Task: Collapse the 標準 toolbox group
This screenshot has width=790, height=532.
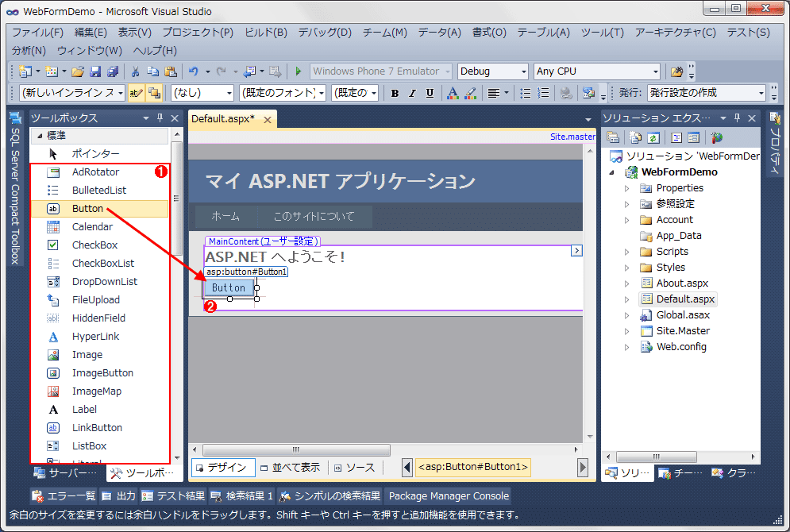Action: [40, 136]
